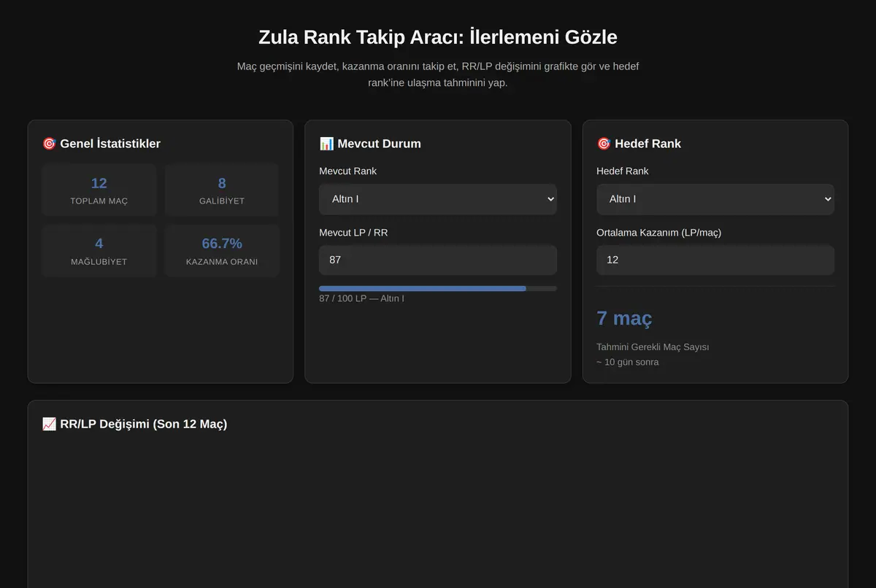Click the page title 'Zula Rank Takip Aracı'
This screenshot has width=876, height=588.
(438, 37)
